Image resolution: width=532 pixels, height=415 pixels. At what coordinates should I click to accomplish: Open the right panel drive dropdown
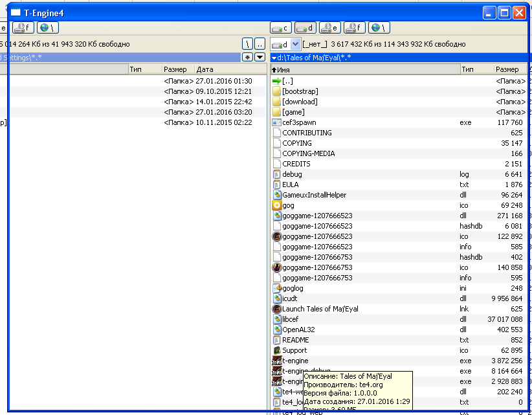pos(296,44)
